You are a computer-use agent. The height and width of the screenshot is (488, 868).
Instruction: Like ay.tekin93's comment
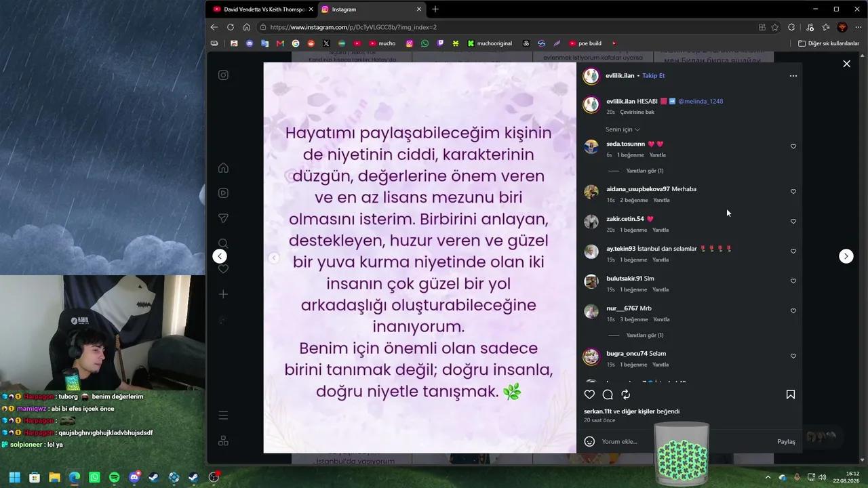pyautogui.click(x=793, y=251)
